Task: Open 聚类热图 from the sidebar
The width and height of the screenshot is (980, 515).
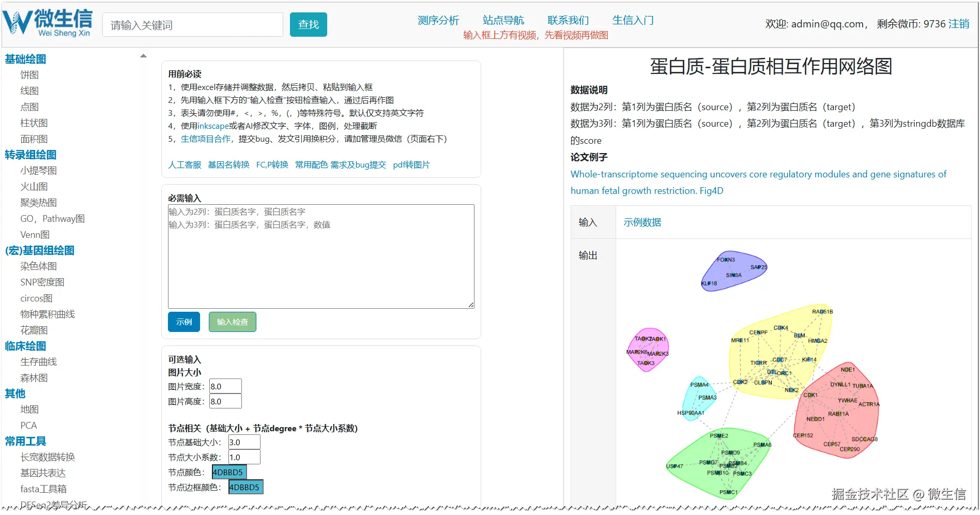Action: (39, 203)
